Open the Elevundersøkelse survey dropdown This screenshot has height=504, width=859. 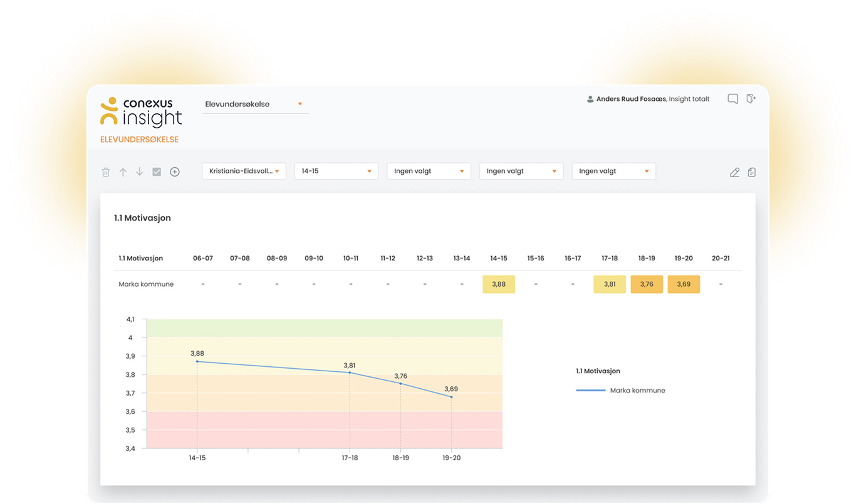coord(256,105)
